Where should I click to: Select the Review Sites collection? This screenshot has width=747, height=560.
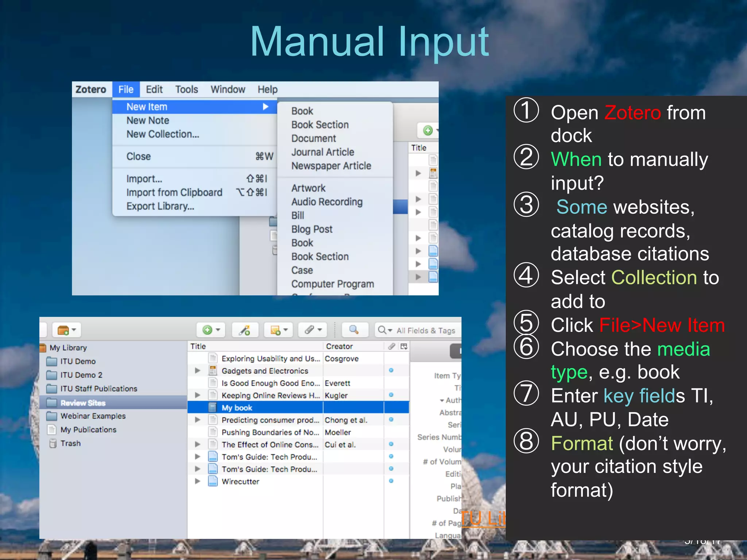(x=113, y=403)
